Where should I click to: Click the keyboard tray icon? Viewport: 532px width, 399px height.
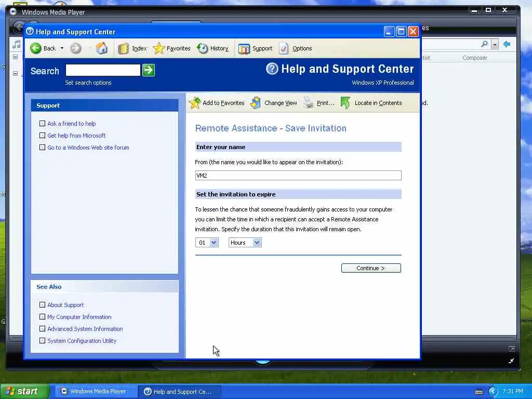pyautogui.click(x=479, y=392)
